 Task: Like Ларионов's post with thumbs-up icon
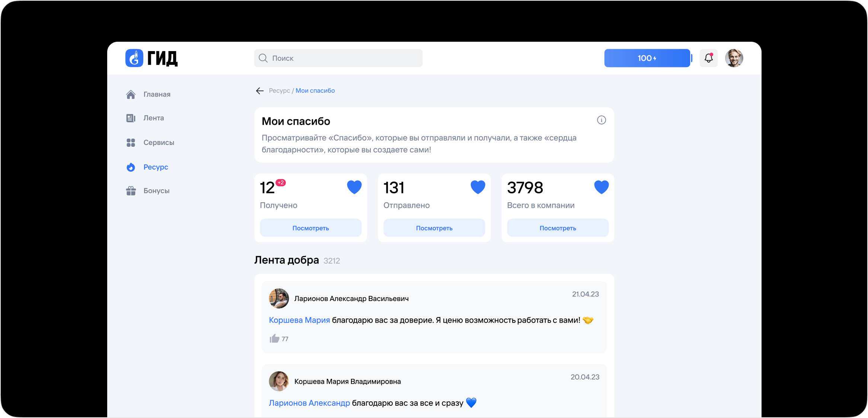[274, 339]
